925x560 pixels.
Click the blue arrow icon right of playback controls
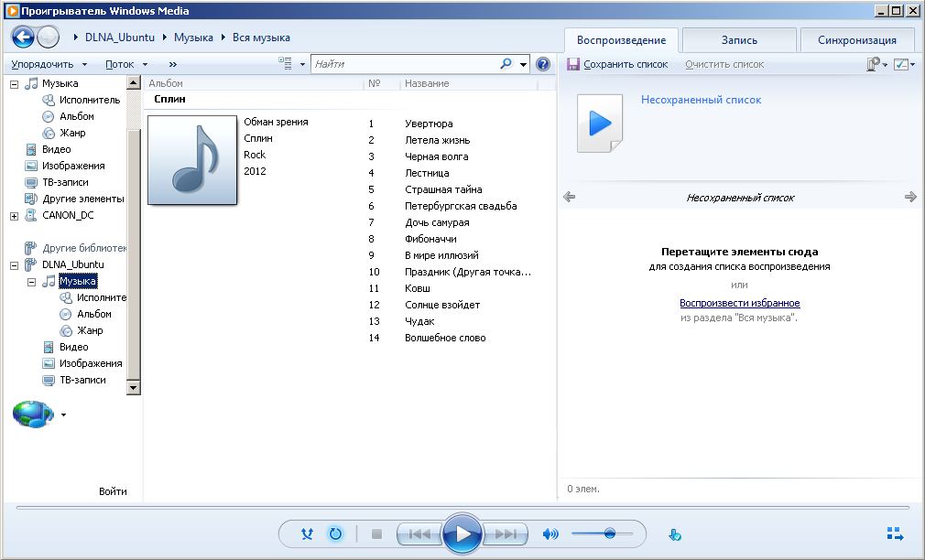[x=676, y=533]
